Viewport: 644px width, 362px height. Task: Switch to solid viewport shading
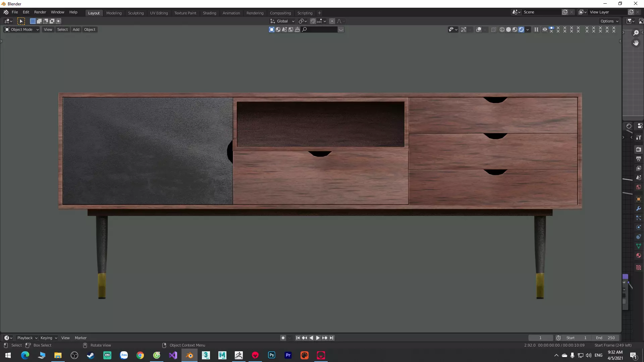(x=508, y=29)
